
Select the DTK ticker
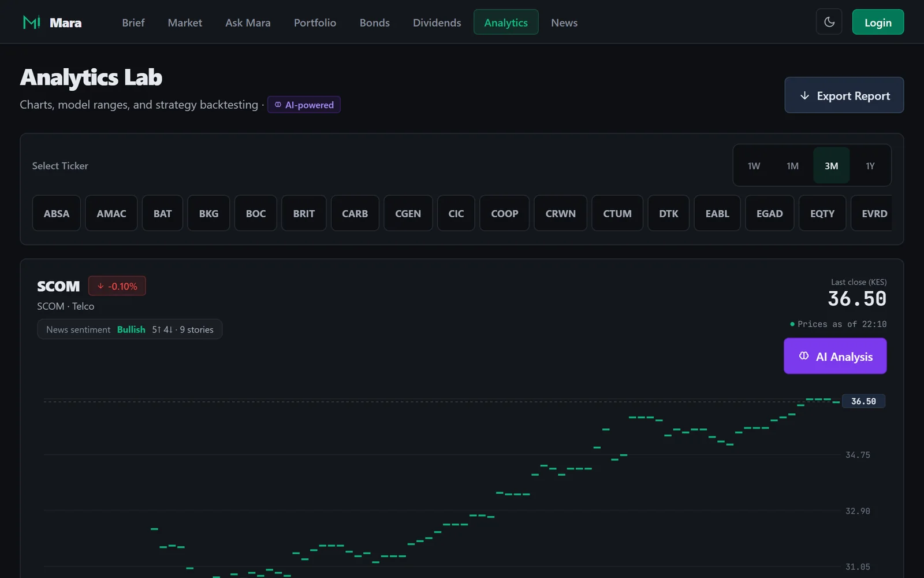click(x=669, y=213)
